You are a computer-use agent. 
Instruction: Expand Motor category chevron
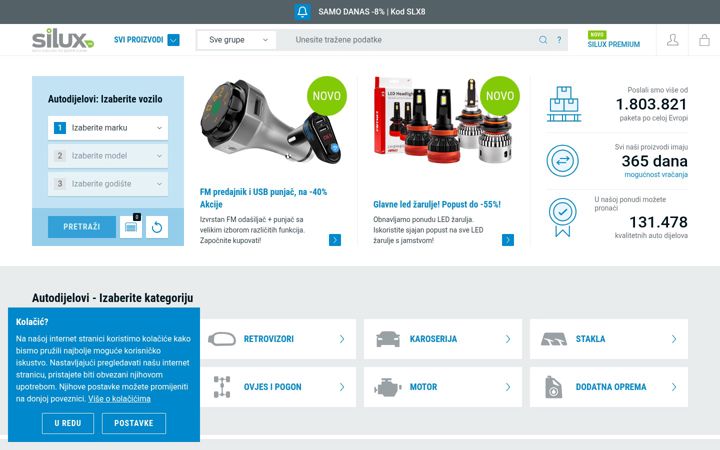tap(508, 387)
